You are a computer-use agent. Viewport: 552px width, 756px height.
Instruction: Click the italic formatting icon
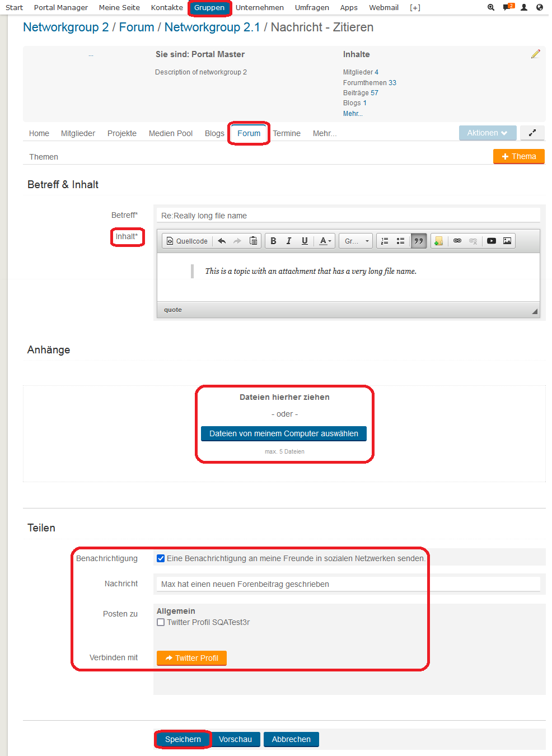(289, 241)
